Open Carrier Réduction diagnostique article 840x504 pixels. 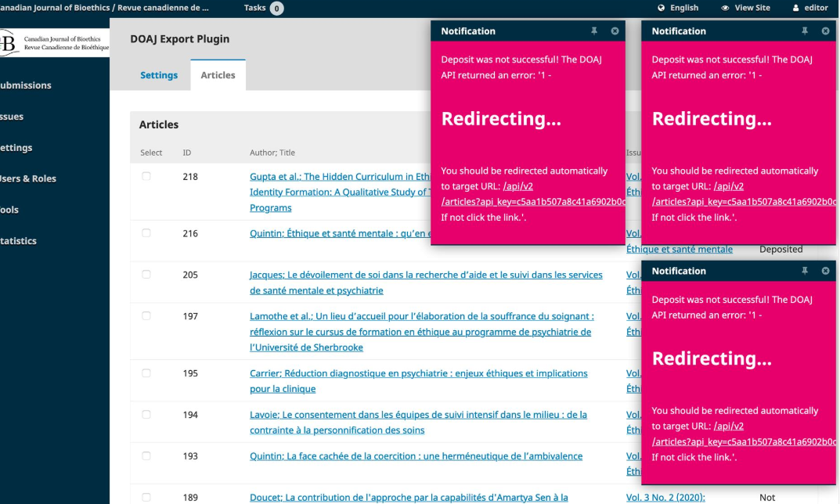tap(418, 381)
